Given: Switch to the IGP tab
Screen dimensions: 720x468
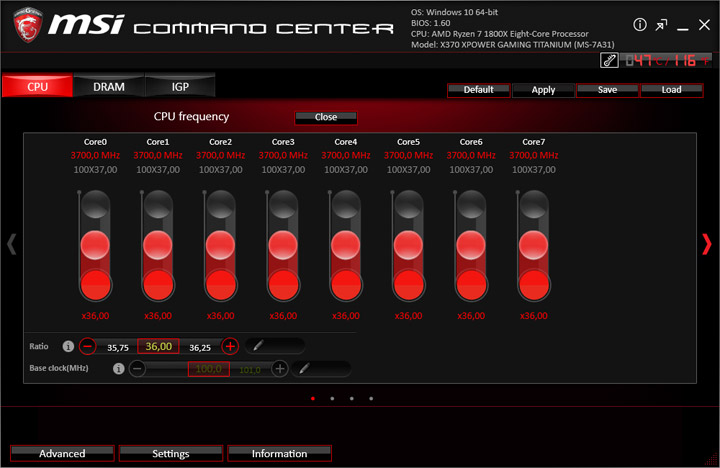Looking at the screenshot, I should tap(180, 86).
